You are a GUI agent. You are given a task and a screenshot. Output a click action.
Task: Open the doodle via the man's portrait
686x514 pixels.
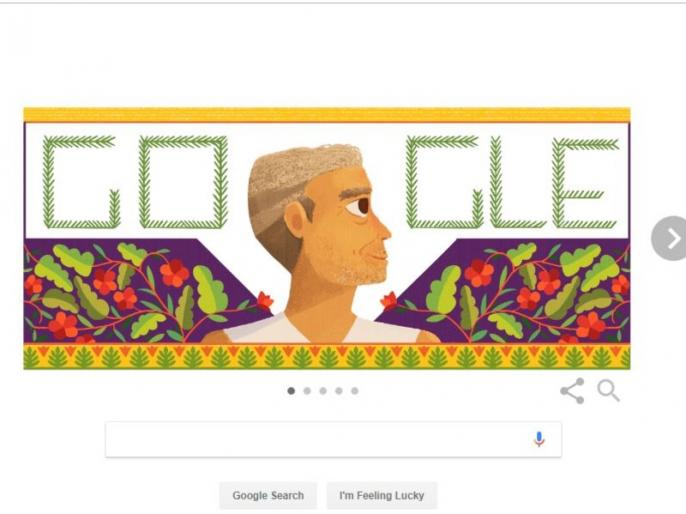(x=319, y=243)
